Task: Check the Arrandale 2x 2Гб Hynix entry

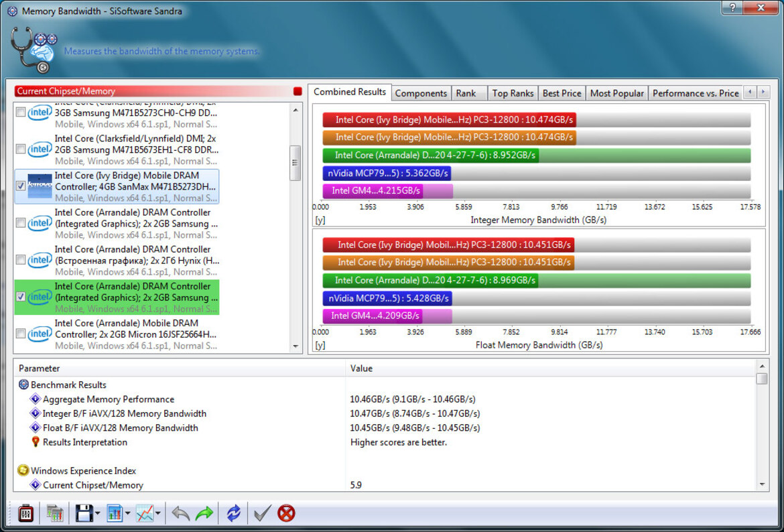Action: pos(21,260)
